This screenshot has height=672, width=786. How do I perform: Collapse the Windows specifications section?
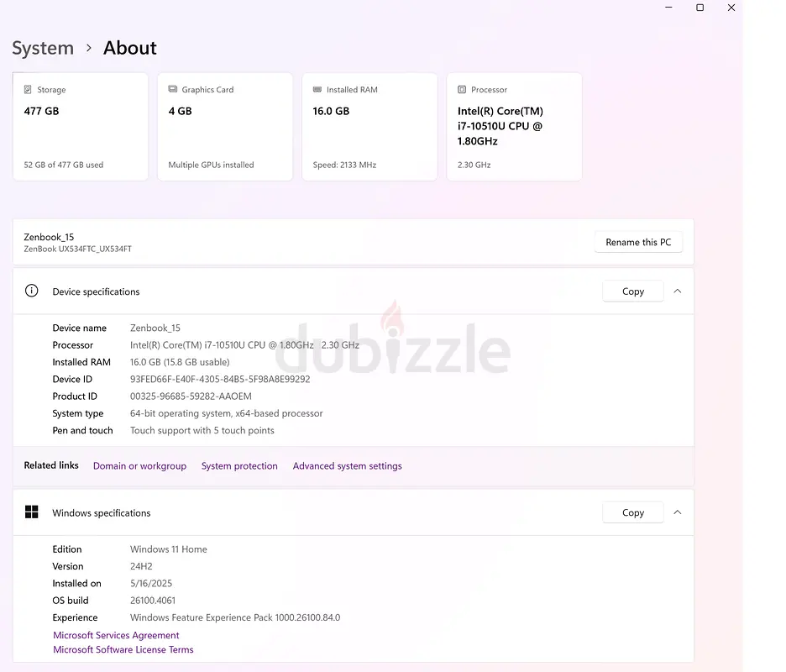point(677,512)
